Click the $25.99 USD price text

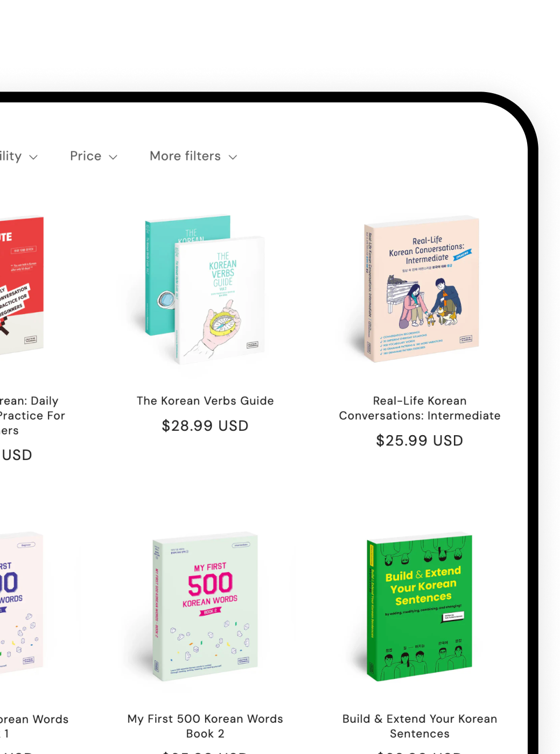(x=420, y=441)
